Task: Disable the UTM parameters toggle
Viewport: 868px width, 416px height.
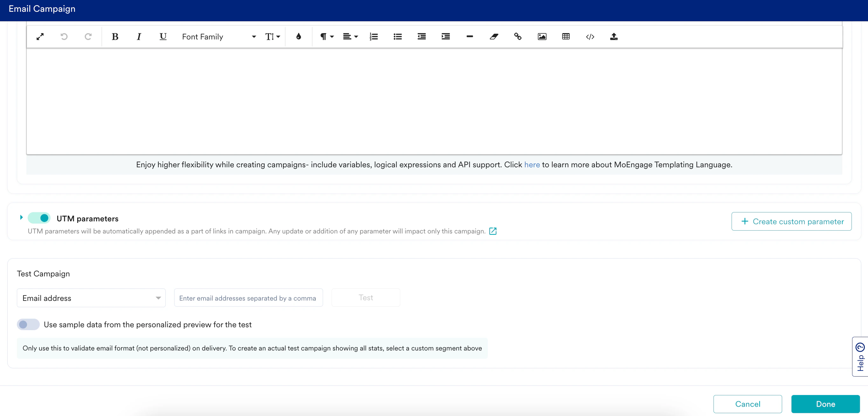Action: [x=39, y=218]
